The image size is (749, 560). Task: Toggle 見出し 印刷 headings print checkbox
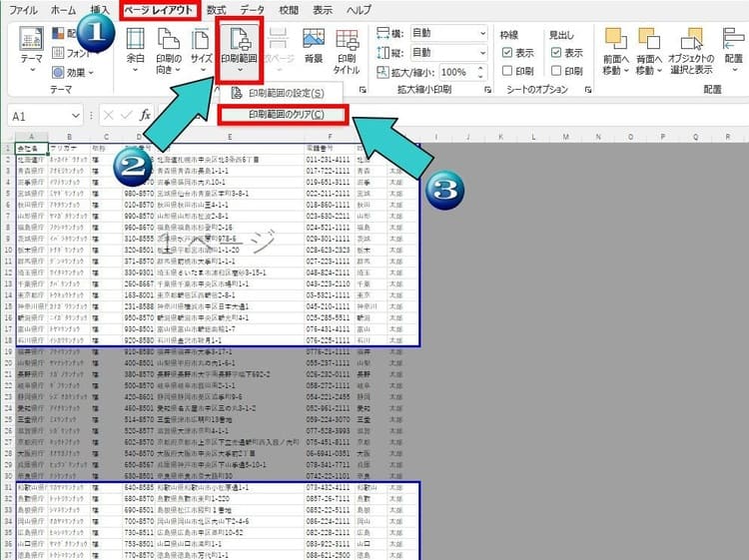556,71
